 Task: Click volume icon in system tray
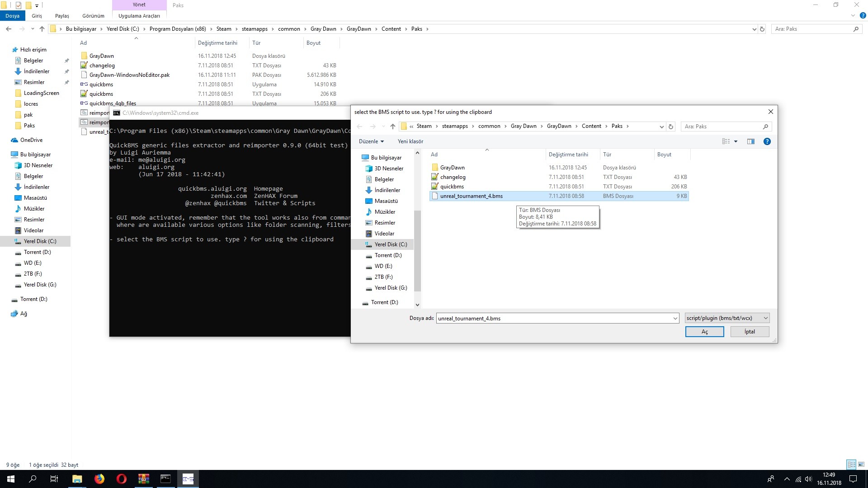pyautogui.click(x=808, y=479)
